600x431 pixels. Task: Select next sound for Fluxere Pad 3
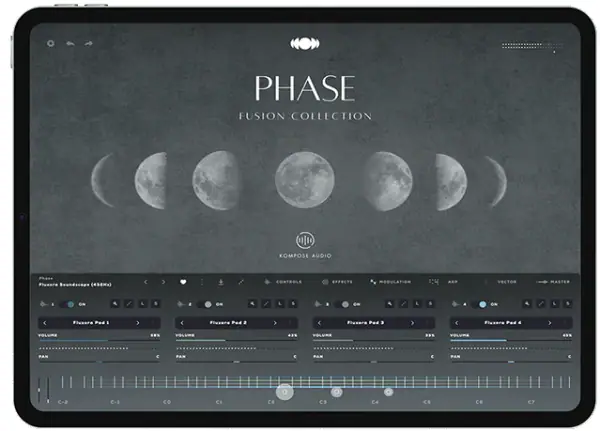click(x=412, y=323)
